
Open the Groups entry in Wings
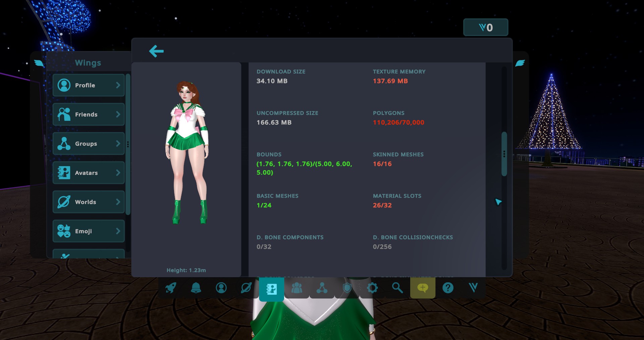(89, 144)
